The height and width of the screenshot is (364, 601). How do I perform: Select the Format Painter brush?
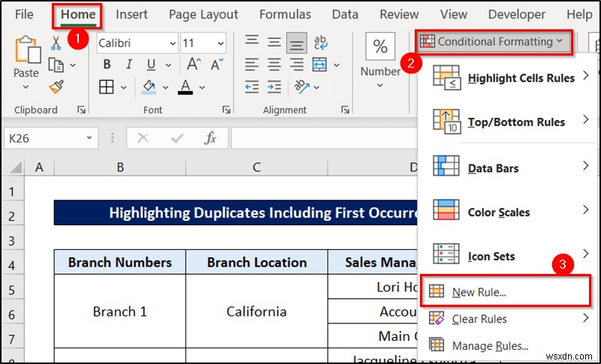56,87
